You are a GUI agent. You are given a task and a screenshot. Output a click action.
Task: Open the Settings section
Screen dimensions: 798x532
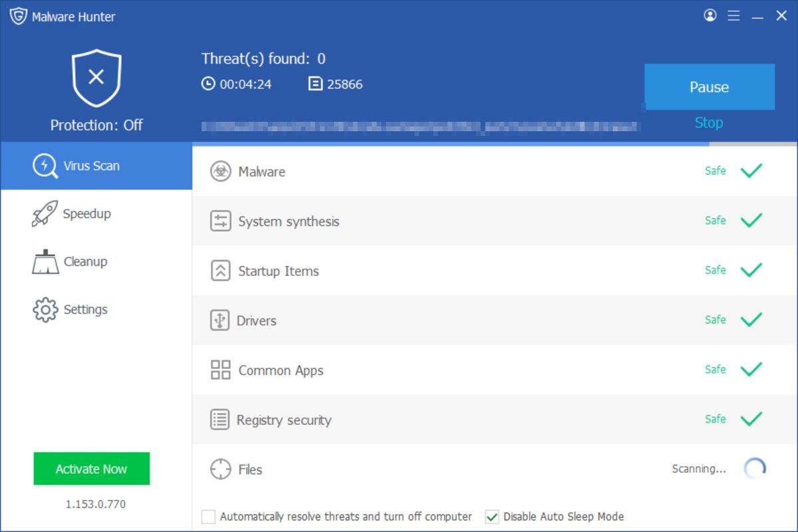(96, 309)
